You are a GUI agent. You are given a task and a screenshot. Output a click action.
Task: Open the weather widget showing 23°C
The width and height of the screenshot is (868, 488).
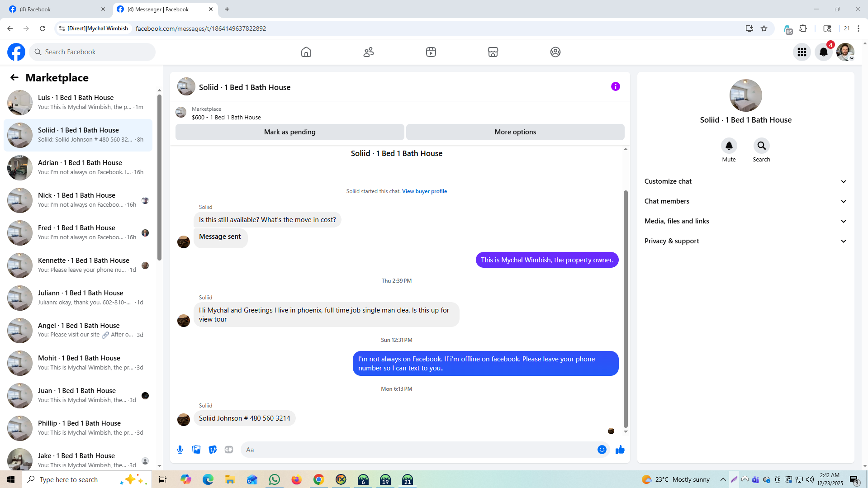click(x=676, y=479)
